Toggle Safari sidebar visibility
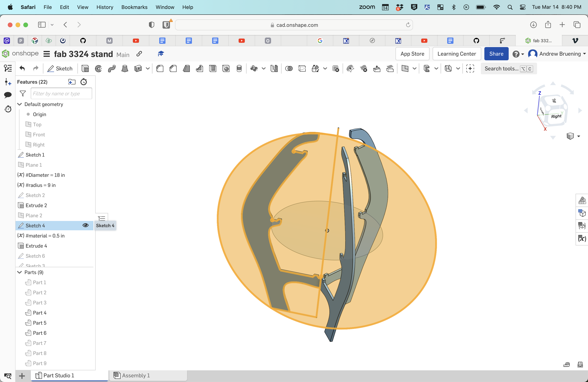Screen dimensions: 588x382 point(42,25)
